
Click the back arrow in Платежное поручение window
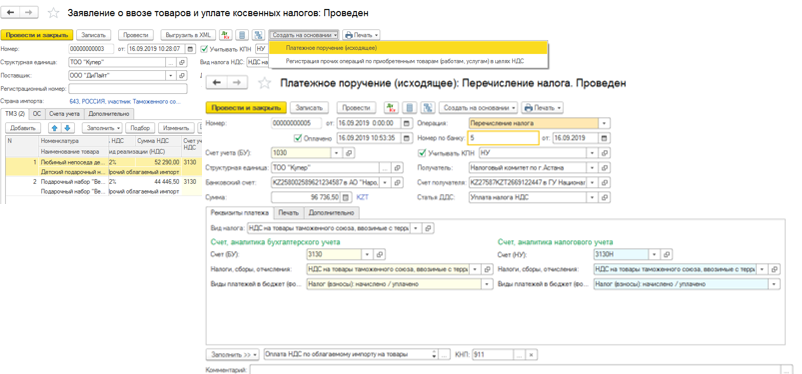pos(217,83)
